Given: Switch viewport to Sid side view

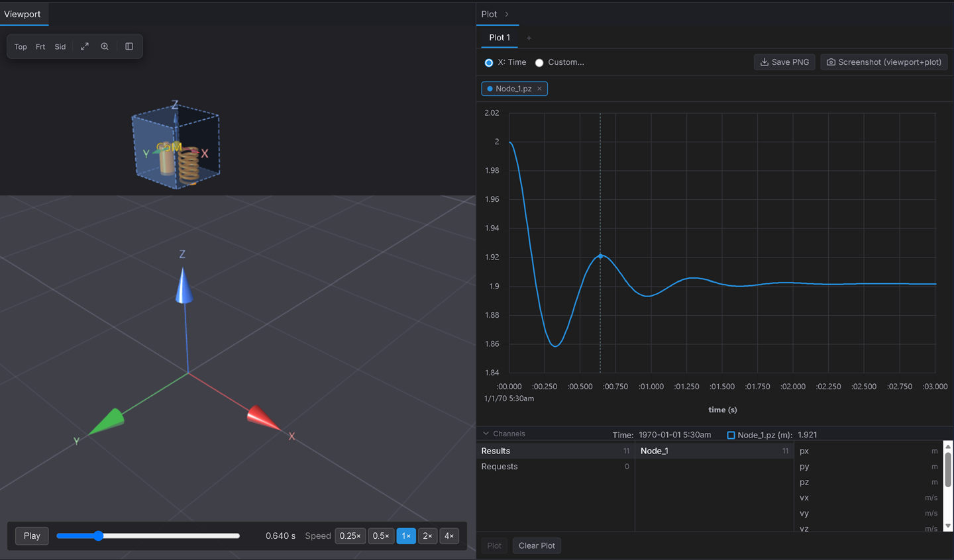Looking at the screenshot, I should [x=60, y=47].
